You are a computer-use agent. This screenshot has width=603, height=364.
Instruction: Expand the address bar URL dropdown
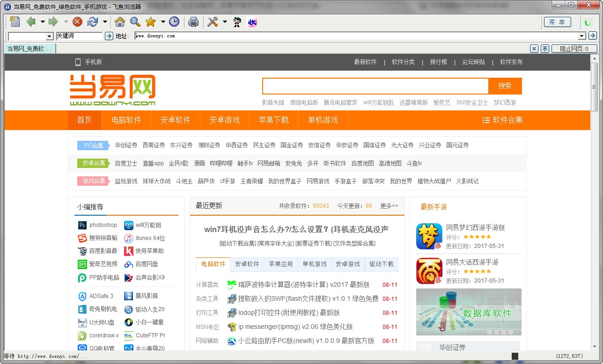(582, 36)
